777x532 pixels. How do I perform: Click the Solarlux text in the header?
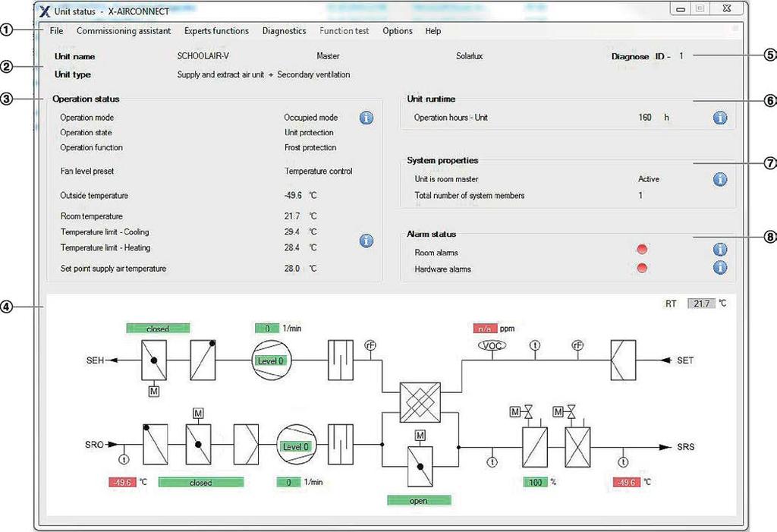(x=469, y=56)
